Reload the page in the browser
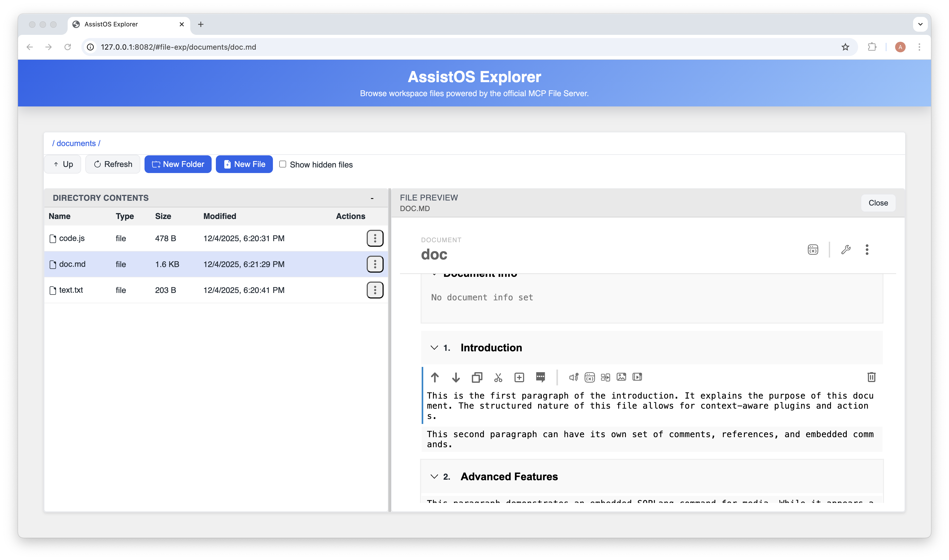 pyautogui.click(x=68, y=47)
